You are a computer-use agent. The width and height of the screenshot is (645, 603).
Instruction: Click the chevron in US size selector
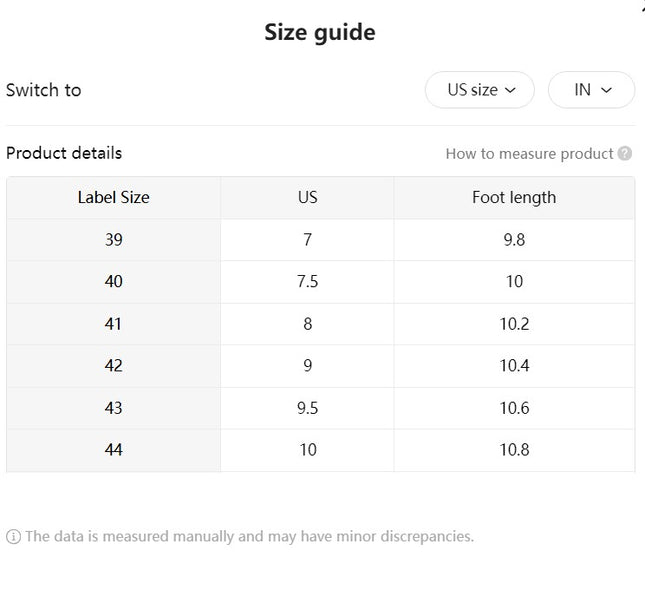(x=510, y=90)
